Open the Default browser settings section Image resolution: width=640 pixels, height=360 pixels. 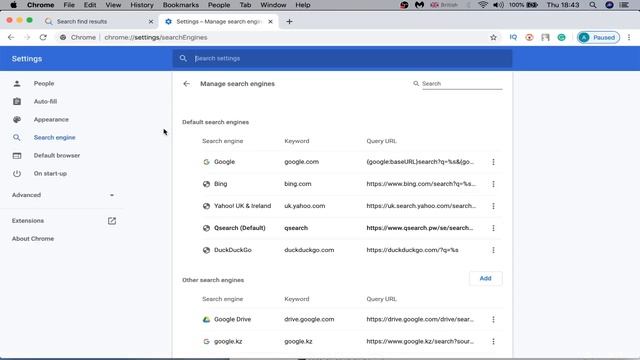[x=57, y=156]
